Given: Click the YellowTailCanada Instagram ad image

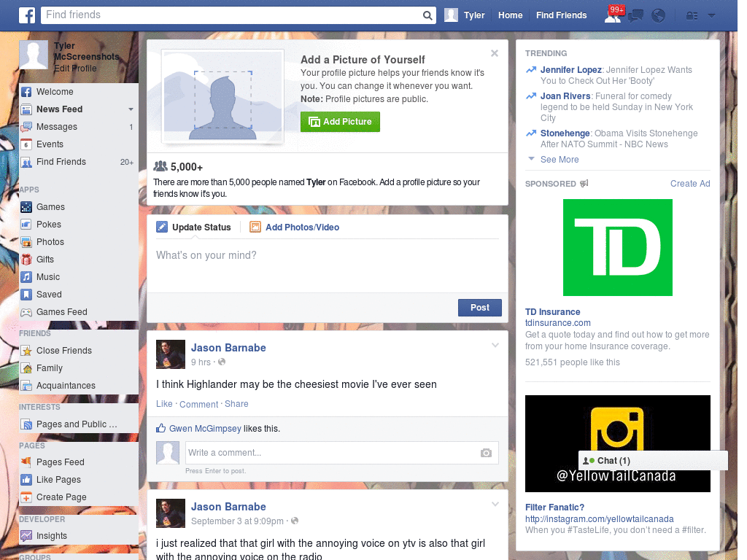Looking at the screenshot, I should (x=617, y=444).
